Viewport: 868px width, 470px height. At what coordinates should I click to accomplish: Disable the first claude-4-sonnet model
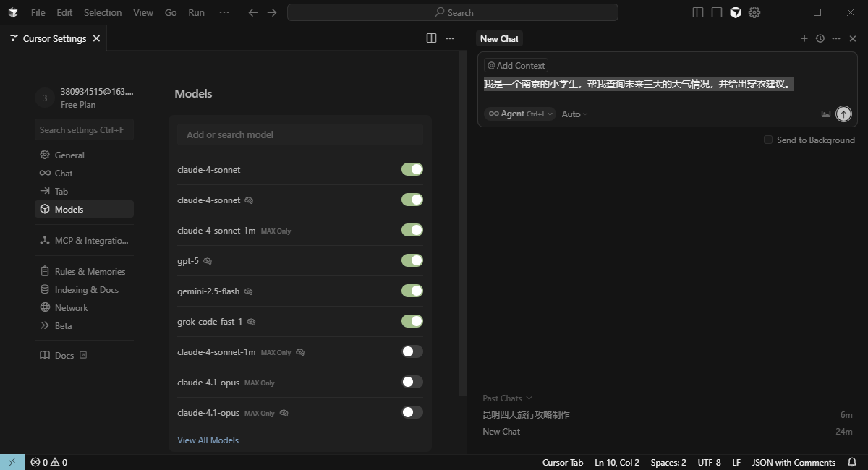click(x=412, y=169)
